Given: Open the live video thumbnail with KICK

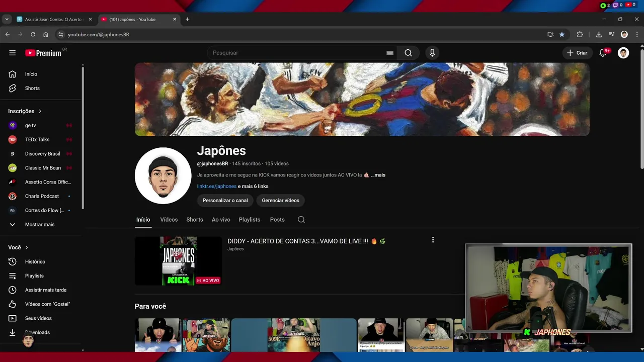Looking at the screenshot, I should click(x=178, y=261).
